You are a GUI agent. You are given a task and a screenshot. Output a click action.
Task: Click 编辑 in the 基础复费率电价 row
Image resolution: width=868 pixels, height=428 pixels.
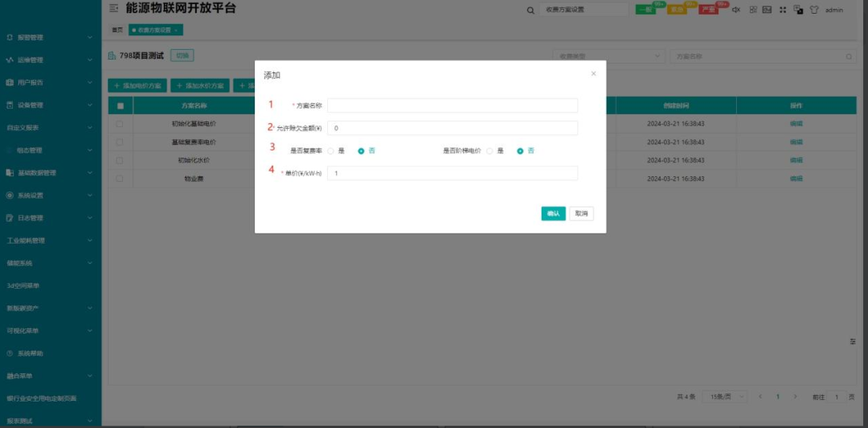tap(796, 142)
